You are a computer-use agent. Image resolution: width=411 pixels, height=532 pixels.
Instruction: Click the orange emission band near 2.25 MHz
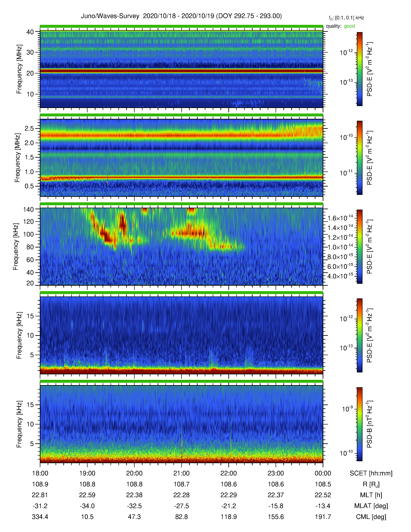pyautogui.click(x=181, y=135)
